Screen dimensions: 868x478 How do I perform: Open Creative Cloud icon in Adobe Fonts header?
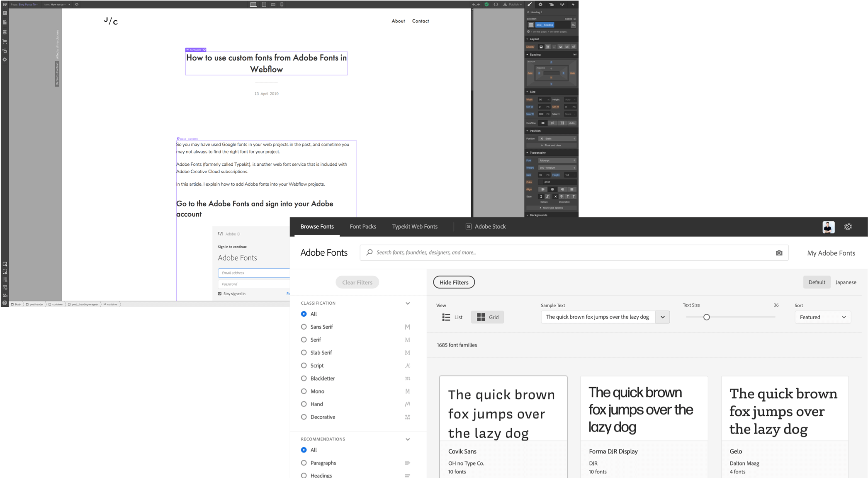pos(848,227)
